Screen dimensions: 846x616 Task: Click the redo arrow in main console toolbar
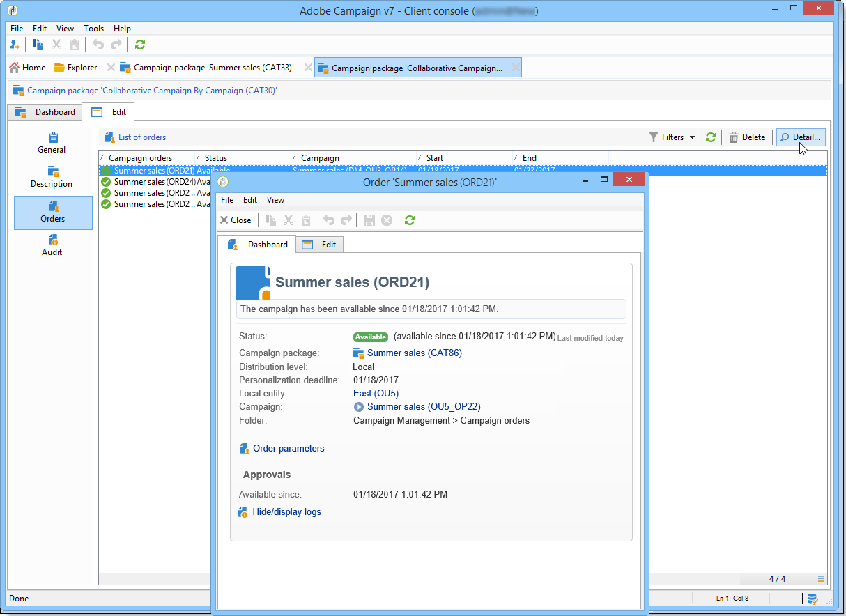[116, 45]
